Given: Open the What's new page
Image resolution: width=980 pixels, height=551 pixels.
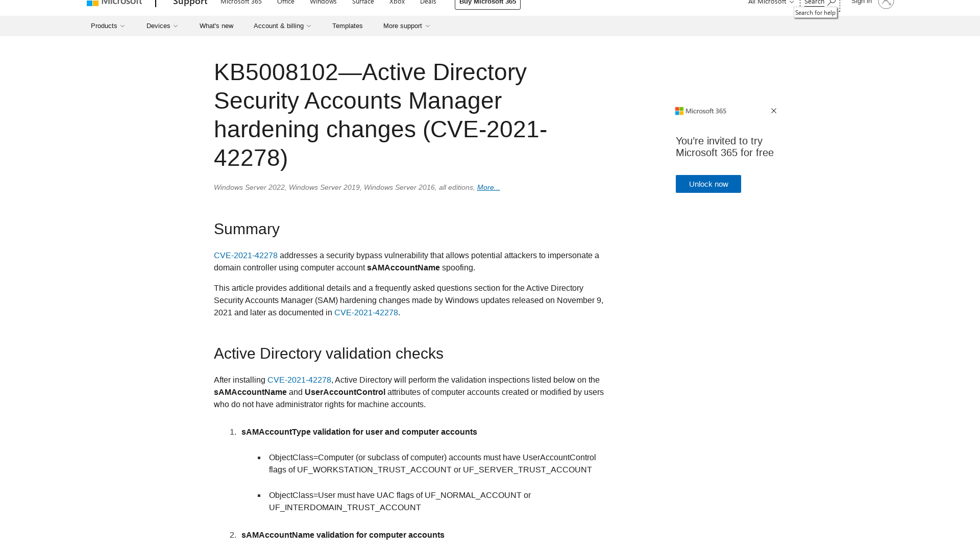Looking at the screenshot, I should (216, 26).
